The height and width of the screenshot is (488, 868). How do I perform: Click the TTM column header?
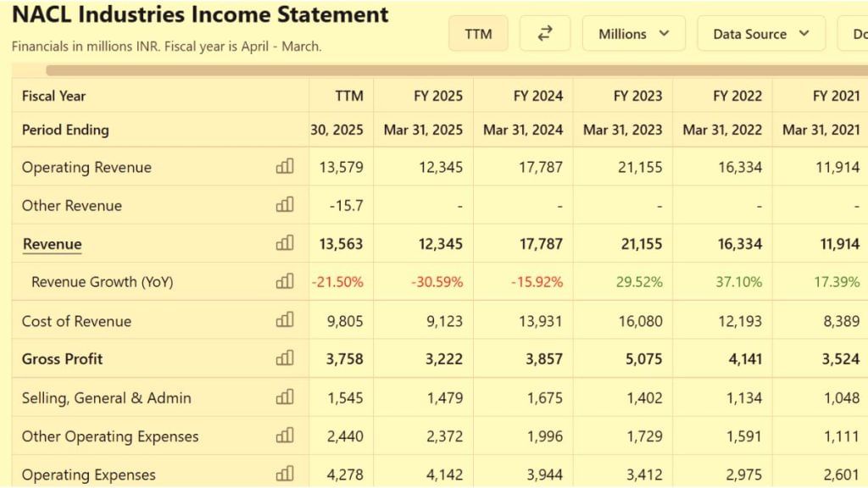pyautogui.click(x=348, y=96)
